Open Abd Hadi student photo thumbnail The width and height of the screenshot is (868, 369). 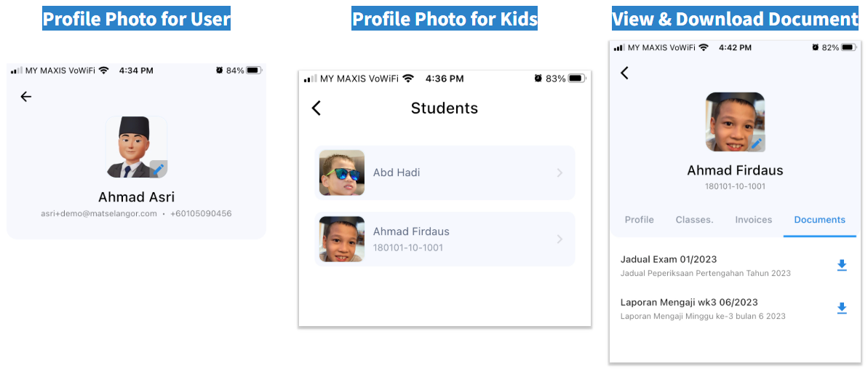tap(342, 173)
